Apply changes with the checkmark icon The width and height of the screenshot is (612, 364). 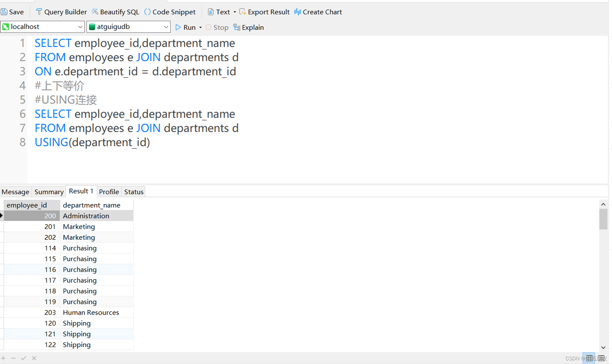[x=24, y=358]
